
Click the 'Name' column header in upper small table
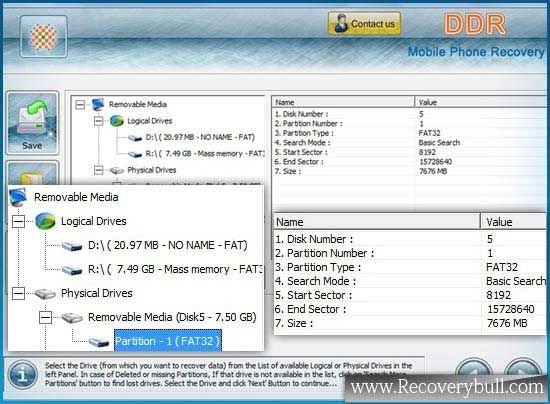[343, 102]
